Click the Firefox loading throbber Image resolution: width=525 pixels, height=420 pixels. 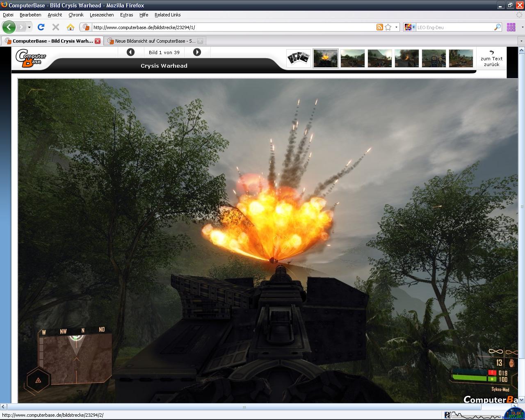click(519, 15)
